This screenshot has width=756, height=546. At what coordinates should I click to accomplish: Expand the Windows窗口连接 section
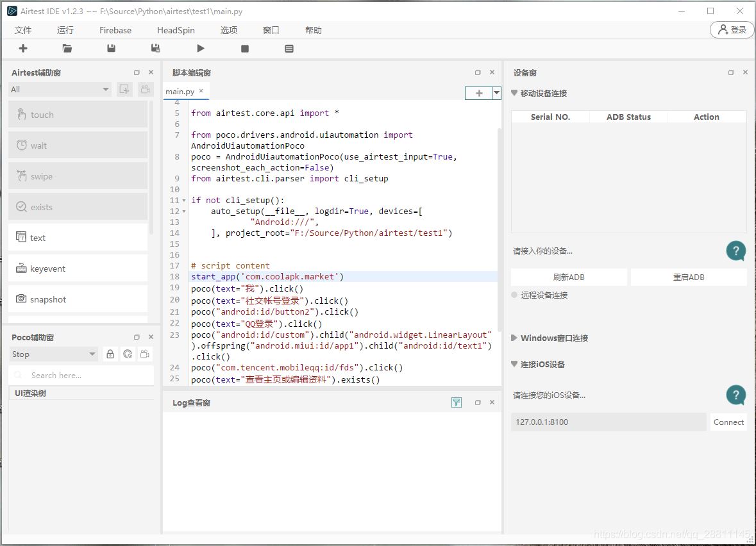514,338
